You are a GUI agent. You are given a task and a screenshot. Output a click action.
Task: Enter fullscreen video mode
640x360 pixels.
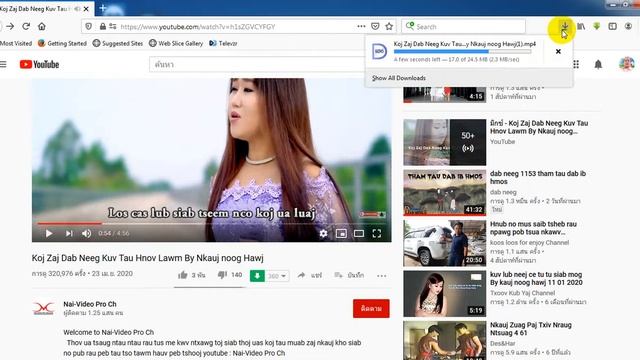[377, 233]
